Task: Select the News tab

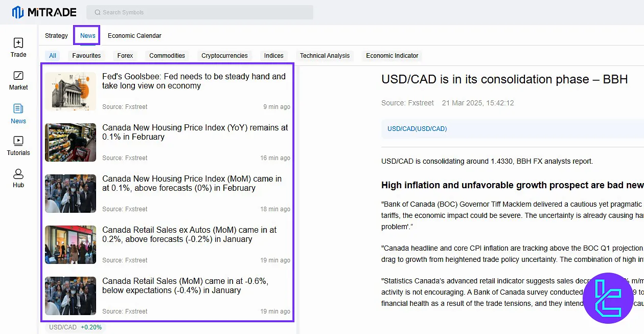Action: coord(87,36)
